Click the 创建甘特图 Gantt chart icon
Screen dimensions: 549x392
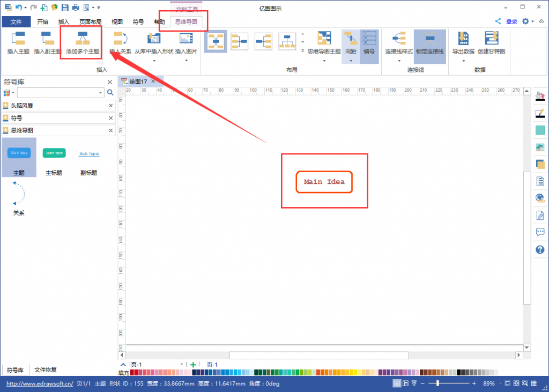coord(492,38)
